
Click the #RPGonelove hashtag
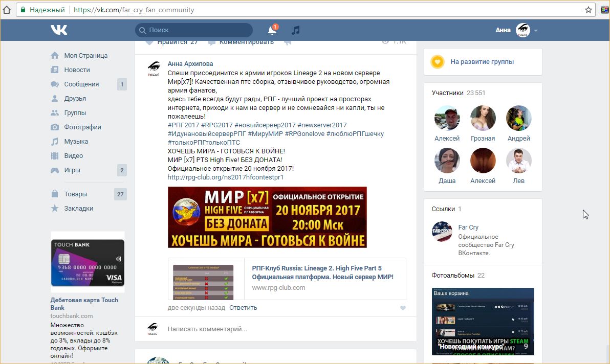[x=304, y=134]
